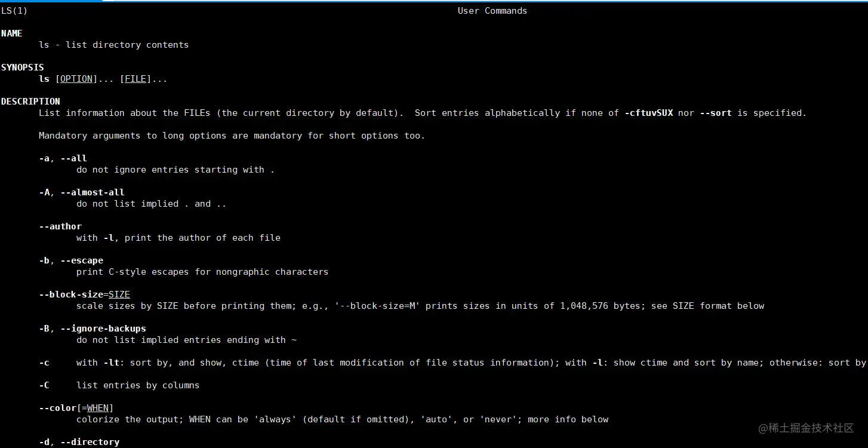This screenshot has width=868, height=448.
Task: Click the '-B, --ignore-backups' option
Action: point(93,329)
